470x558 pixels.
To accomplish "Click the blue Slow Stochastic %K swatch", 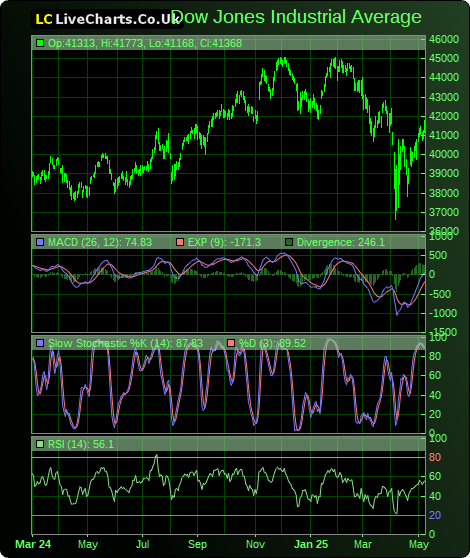I will 40,343.
